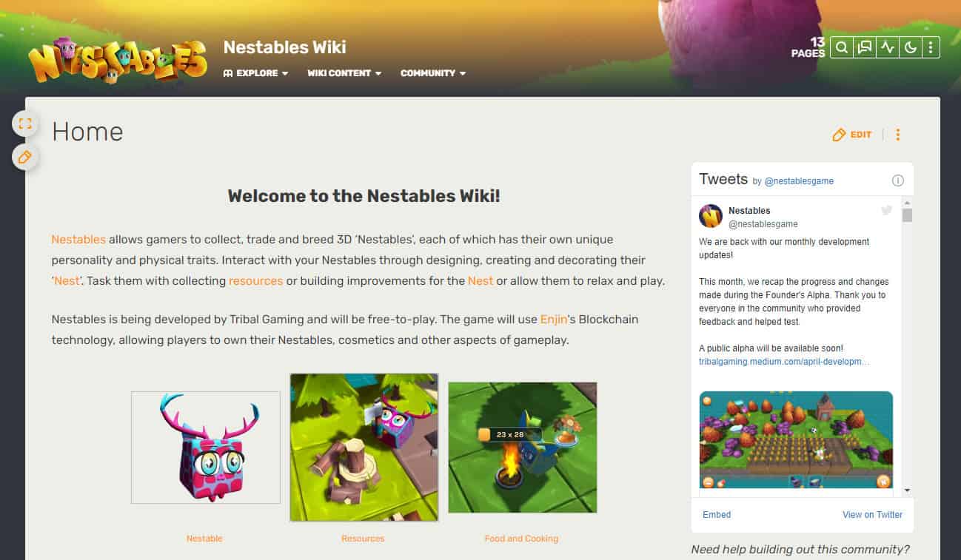Expand page to full width icon

tap(25, 124)
